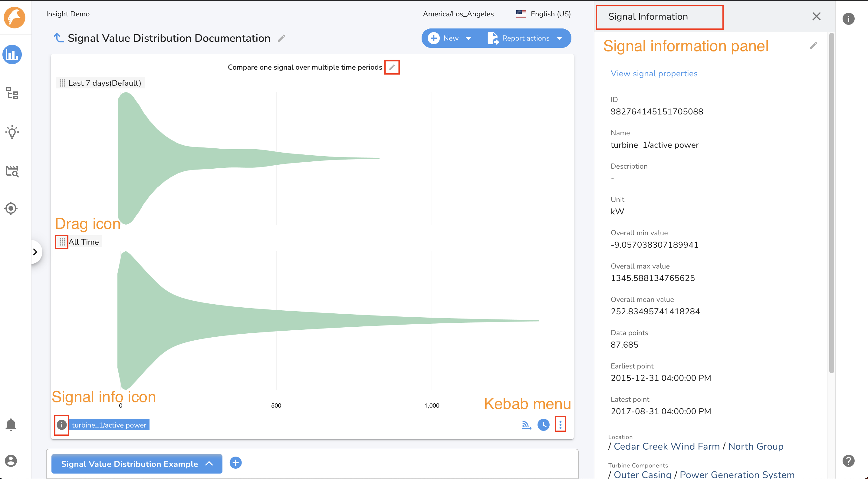Click the Overall max value 1345.588134765625
Image resolution: width=868 pixels, height=479 pixels.
pos(653,278)
